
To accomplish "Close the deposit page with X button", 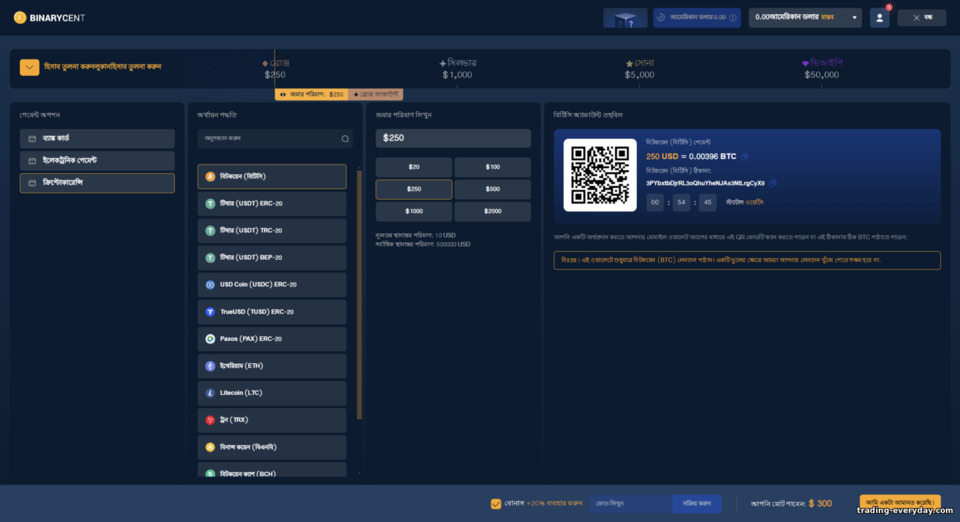I will (x=921, y=18).
